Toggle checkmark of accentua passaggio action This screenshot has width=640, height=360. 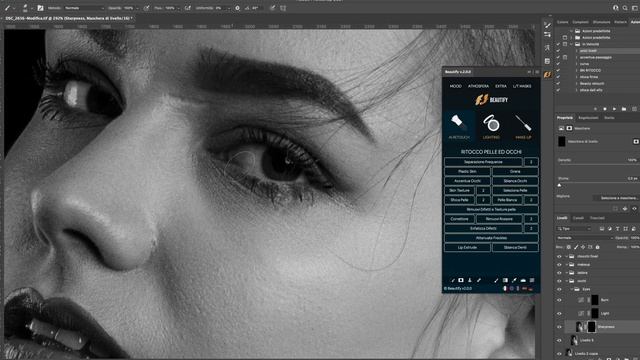click(x=558, y=57)
